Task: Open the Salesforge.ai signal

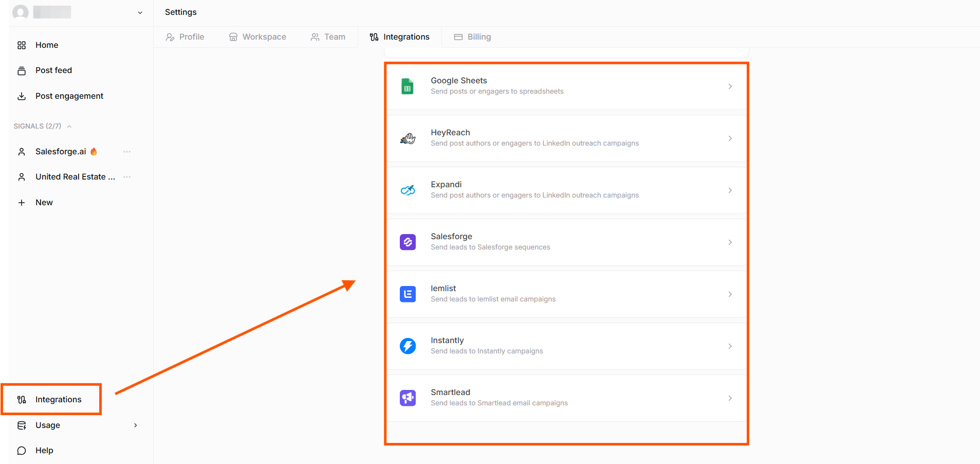Action: click(61, 152)
